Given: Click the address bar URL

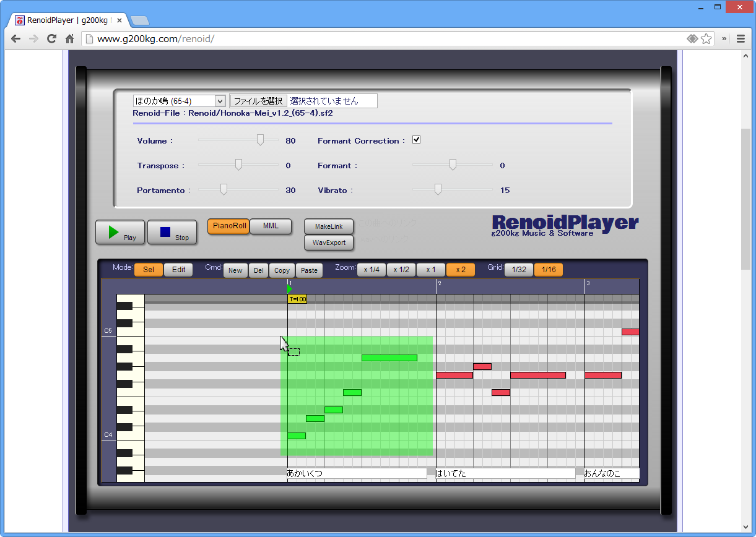Looking at the screenshot, I should tap(156, 38).
